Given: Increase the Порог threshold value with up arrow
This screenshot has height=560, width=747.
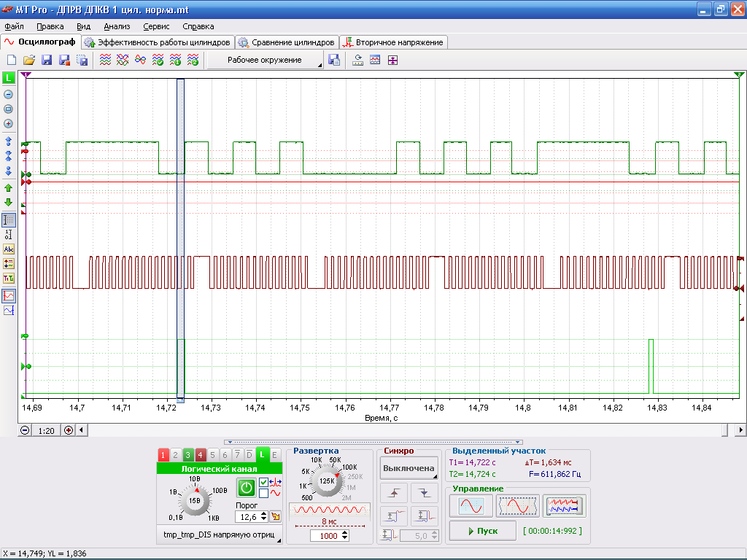Looking at the screenshot, I should (264, 514).
